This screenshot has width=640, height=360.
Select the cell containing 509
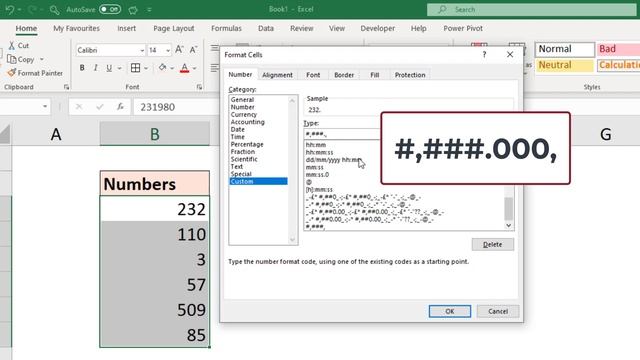tap(155, 310)
